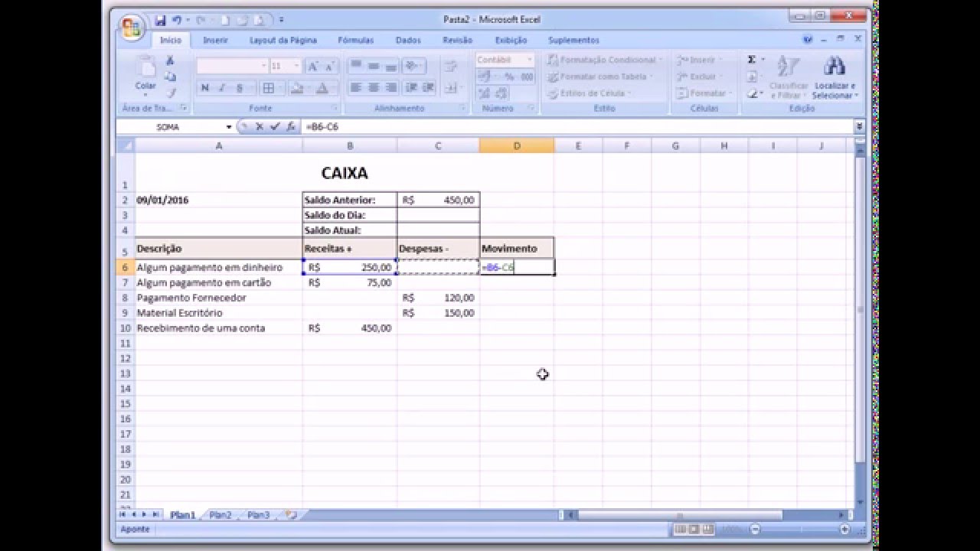The width and height of the screenshot is (980, 551).
Task: Decrease indent of cell content
Action: pyautogui.click(x=411, y=88)
